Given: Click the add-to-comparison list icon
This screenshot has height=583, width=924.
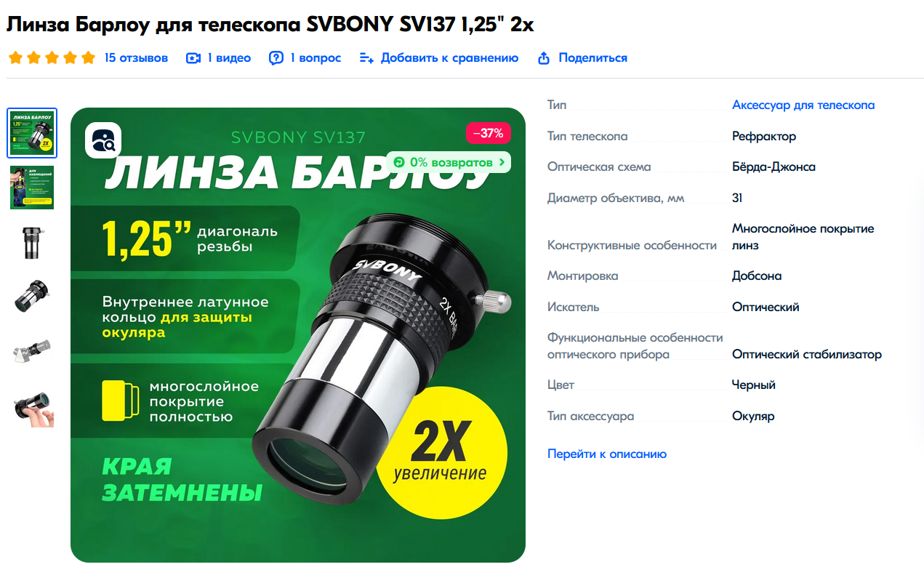Looking at the screenshot, I should pyautogui.click(x=366, y=58).
